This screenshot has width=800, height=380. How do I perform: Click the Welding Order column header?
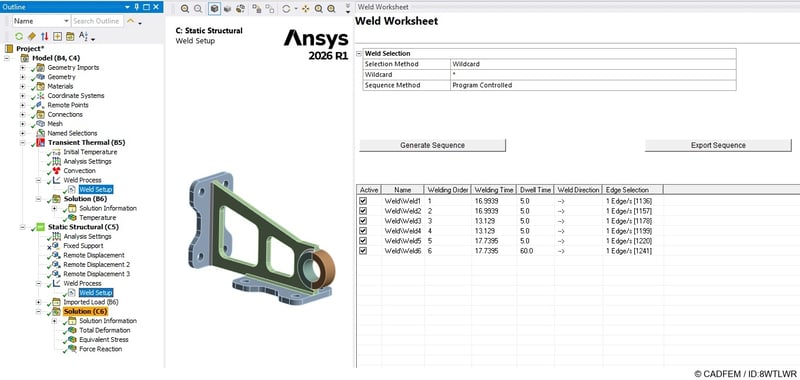(x=447, y=190)
